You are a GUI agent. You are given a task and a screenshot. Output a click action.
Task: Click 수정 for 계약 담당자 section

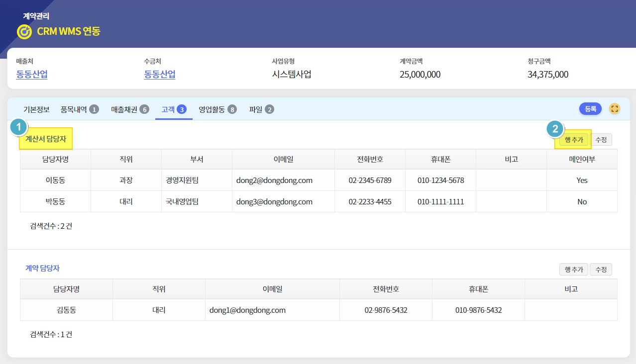coord(601,269)
